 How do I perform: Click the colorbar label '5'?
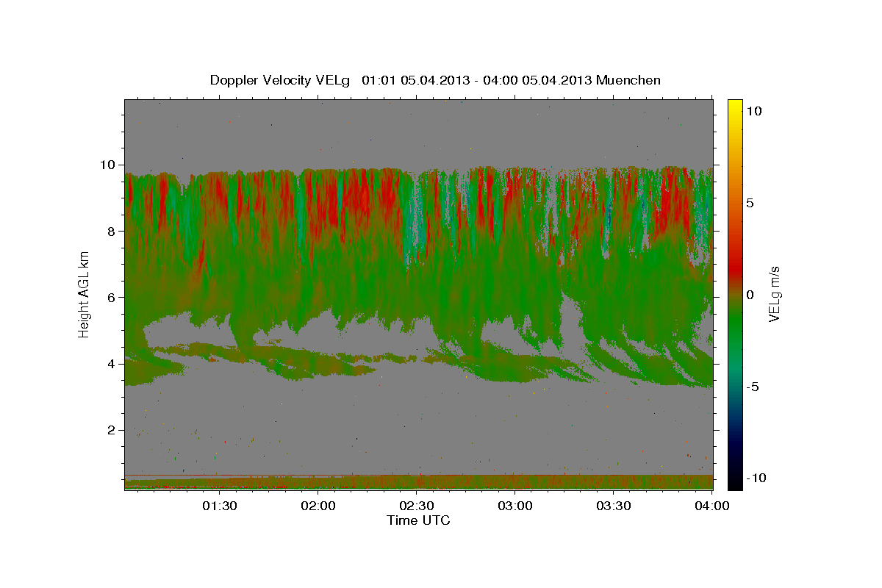(x=751, y=202)
